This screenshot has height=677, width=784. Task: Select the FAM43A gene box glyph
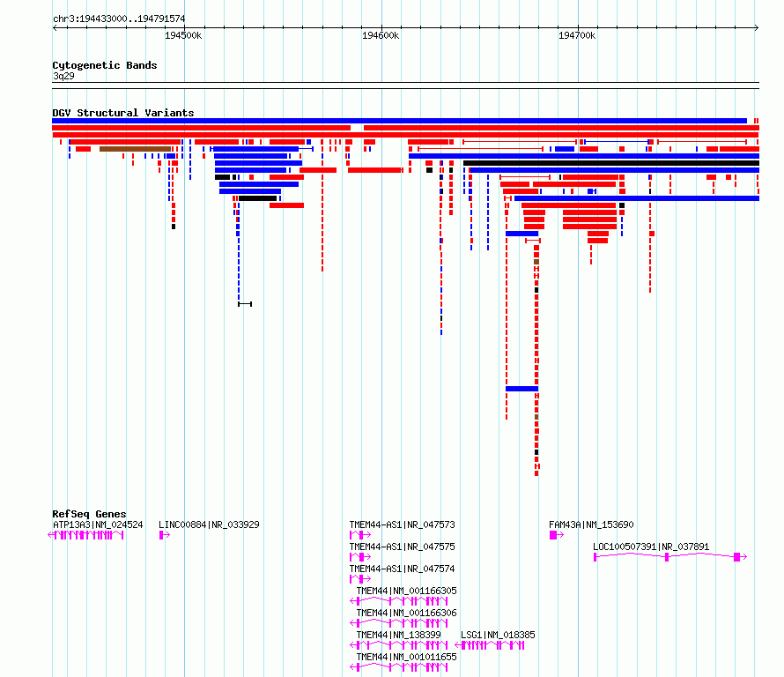pyautogui.click(x=556, y=535)
